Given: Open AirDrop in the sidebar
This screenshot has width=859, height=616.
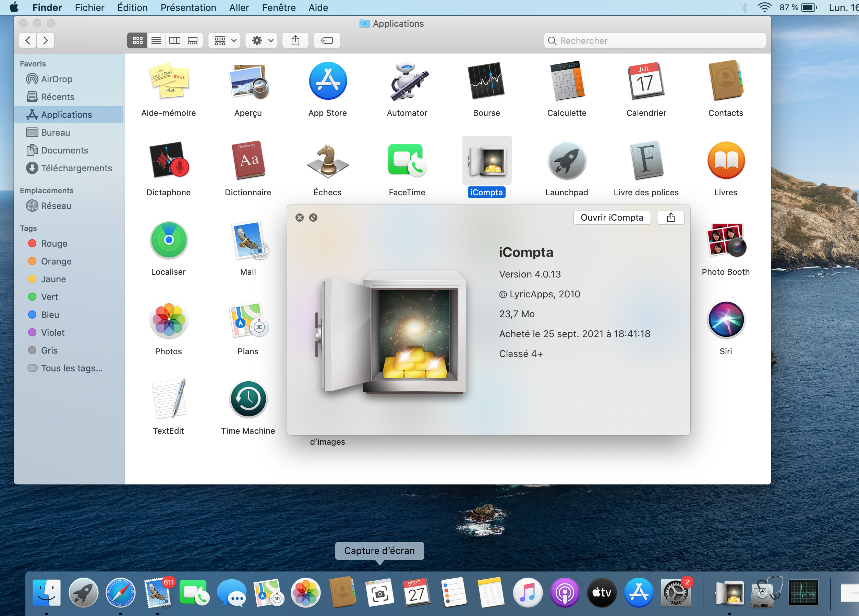Looking at the screenshot, I should click(69, 79).
